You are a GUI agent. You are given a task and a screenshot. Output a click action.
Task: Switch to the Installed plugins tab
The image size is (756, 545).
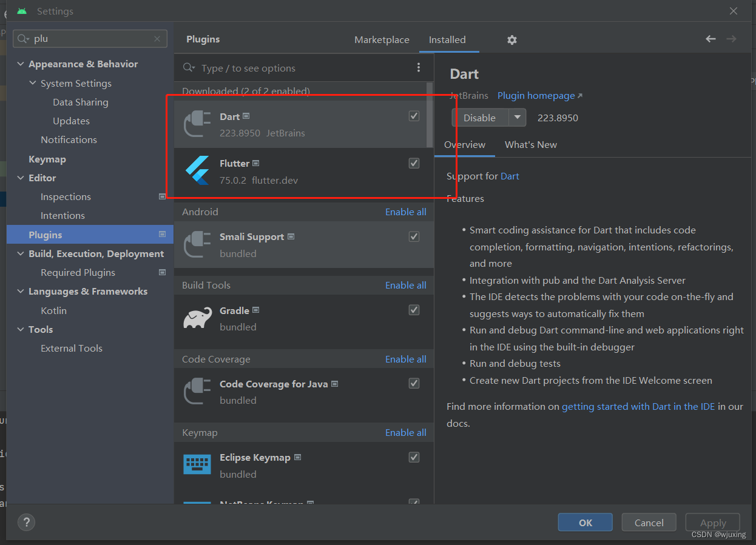(447, 39)
